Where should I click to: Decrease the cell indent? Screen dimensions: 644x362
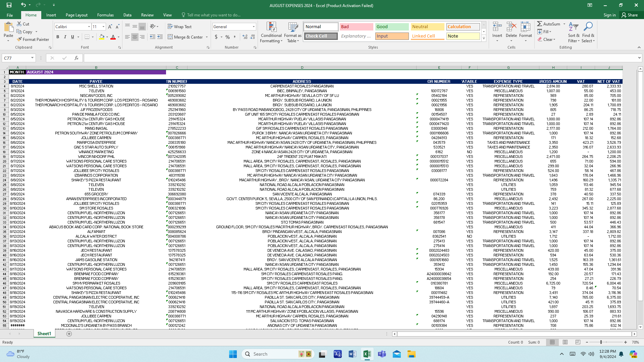153,37
